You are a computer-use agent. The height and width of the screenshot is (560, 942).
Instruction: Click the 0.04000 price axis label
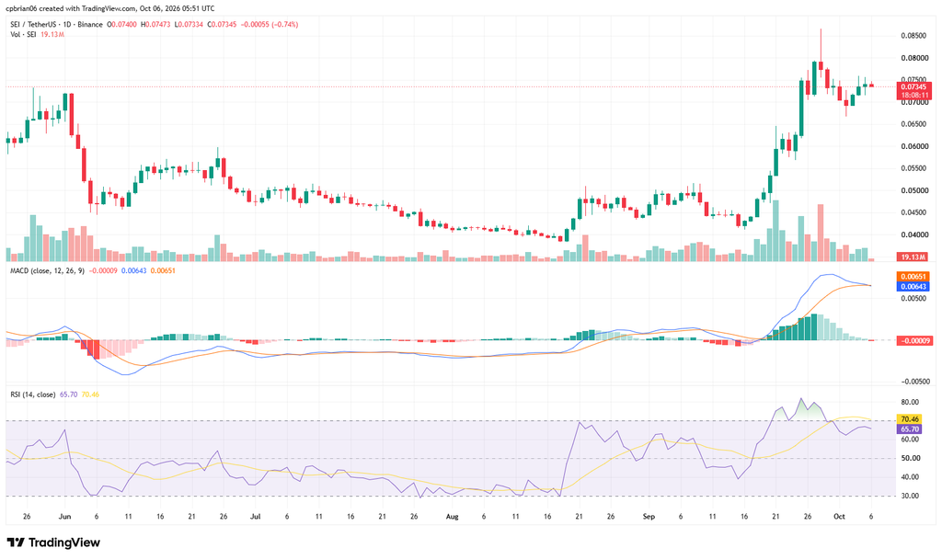click(x=913, y=234)
